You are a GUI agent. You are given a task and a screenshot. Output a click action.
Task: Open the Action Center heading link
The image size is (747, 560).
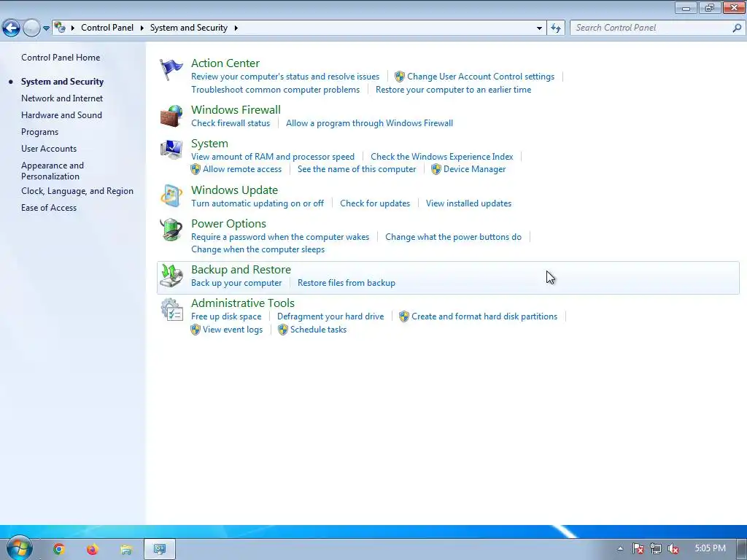coord(225,63)
